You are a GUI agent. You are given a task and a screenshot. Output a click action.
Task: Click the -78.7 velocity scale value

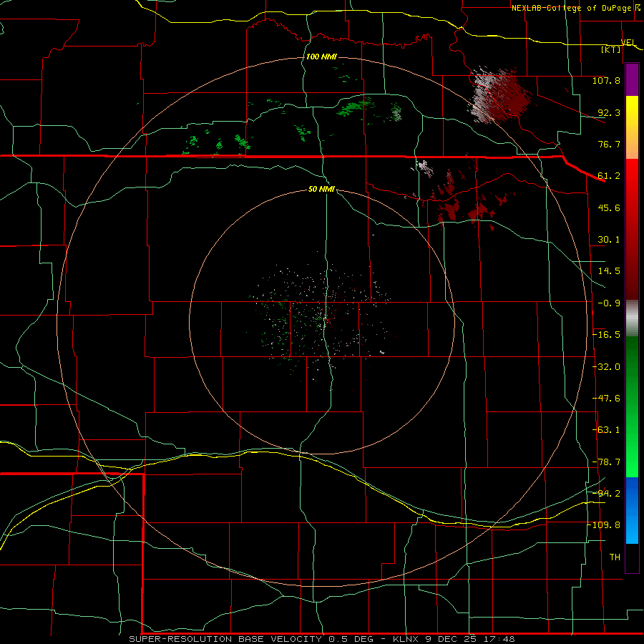pos(606,462)
